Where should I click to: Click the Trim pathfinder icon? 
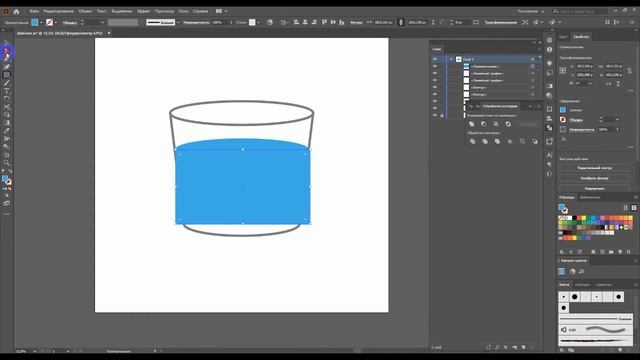click(x=485, y=141)
